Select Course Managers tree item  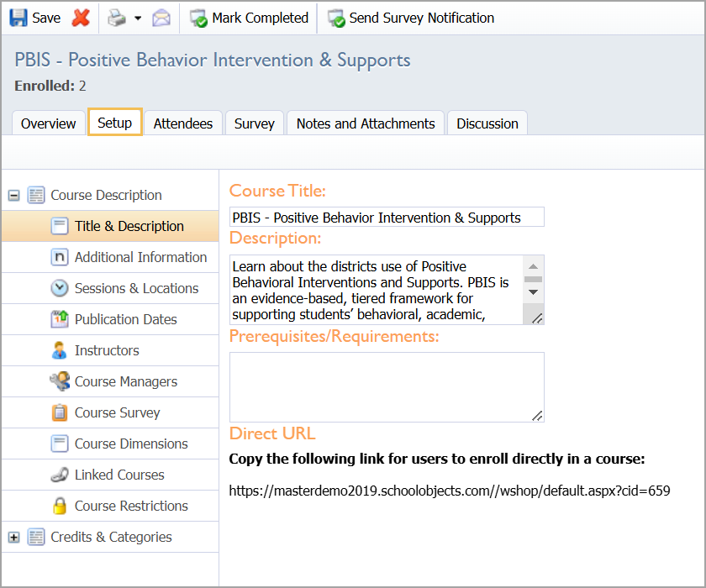[x=110, y=381]
